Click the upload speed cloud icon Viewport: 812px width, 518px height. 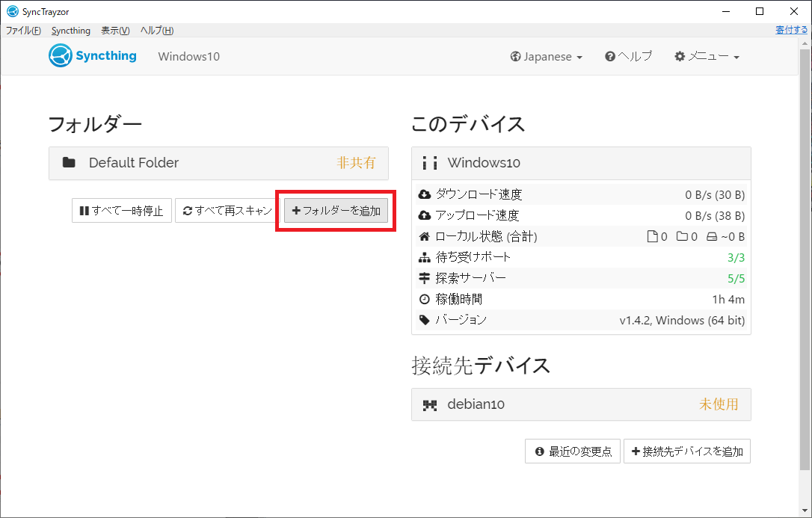(x=424, y=215)
